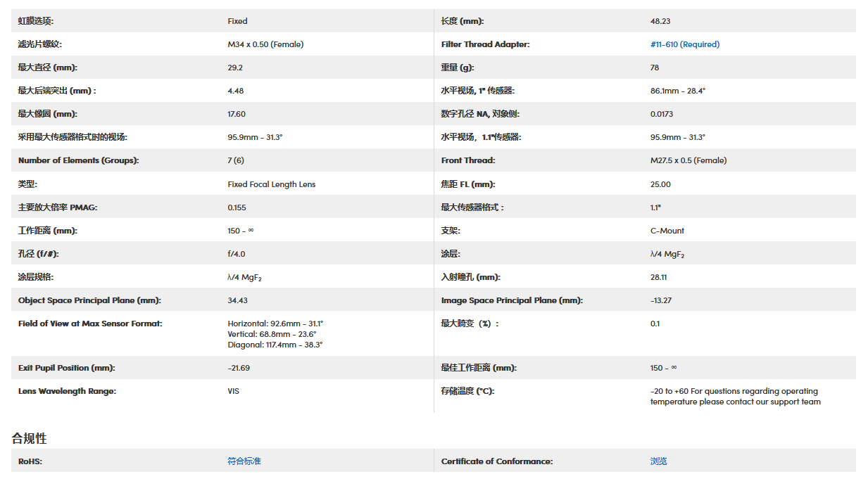Open the Certificate of Conformance 浏览 link
The image size is (868, 486).
click(658, 461)
